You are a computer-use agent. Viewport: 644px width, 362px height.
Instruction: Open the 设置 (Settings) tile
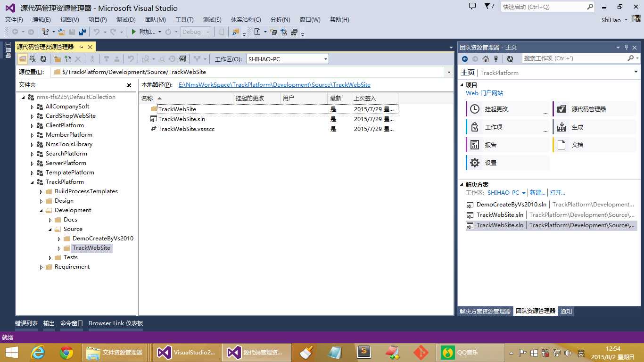(507, 163)
